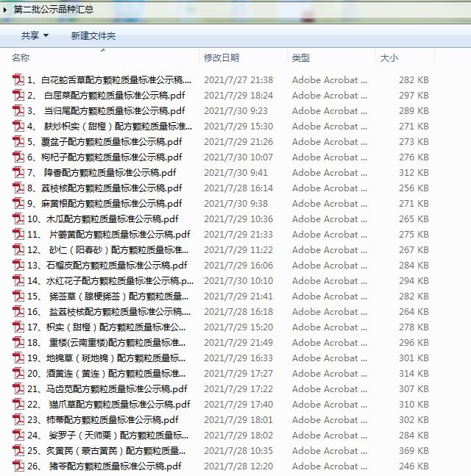Image resolution: width=471 pixels, height=476 pixels.
Task: Select file 13、石榴皮配方颗粒质量标准公示稿.pdf
Action: pyautogui.click(x=107, y=266)
